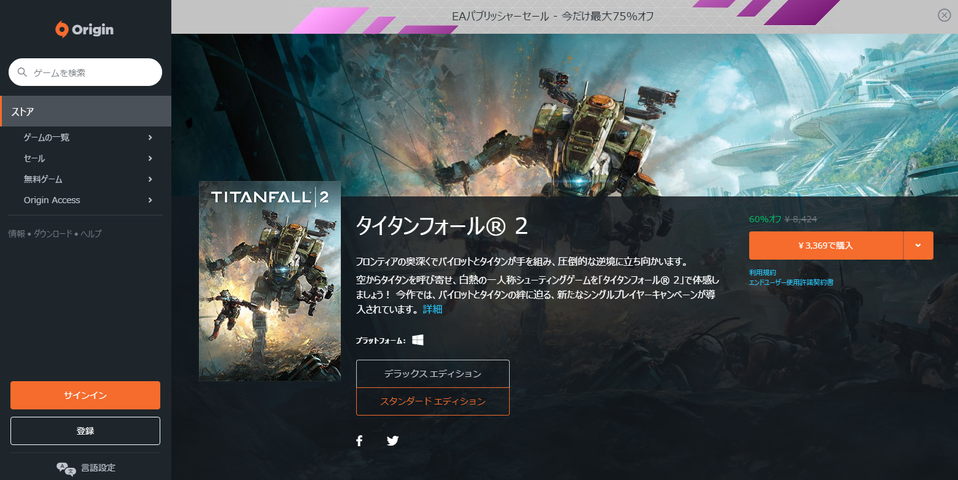The height and width of the screenshot is (480, 958).
Task: Expand the Origin Access chevron arrow
Action: click(150, 200)
